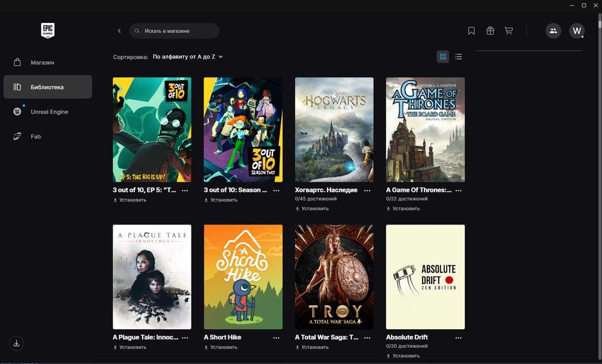Open the Fab marketplace section
The image size is (602, 364).
pos(48,137)
